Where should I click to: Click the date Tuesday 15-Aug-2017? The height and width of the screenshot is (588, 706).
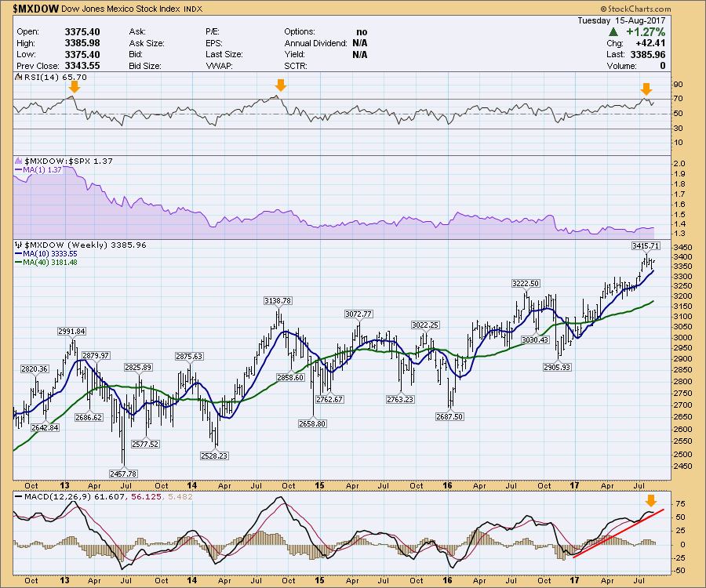pos(621,20)
